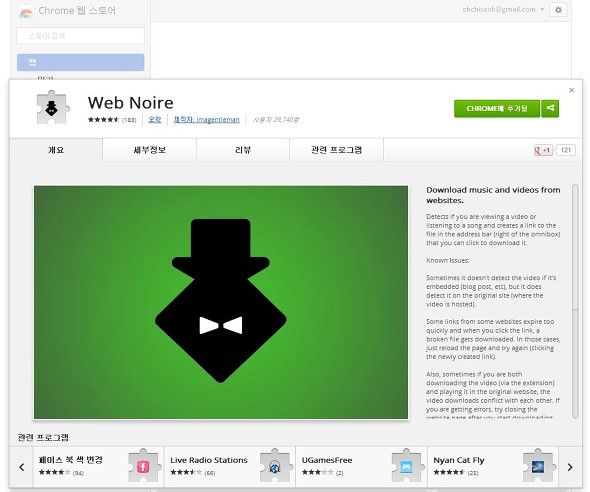Screen dimensions: 590x492
Task: Open the settings gear icon
Action: click(x=558, y=10)
